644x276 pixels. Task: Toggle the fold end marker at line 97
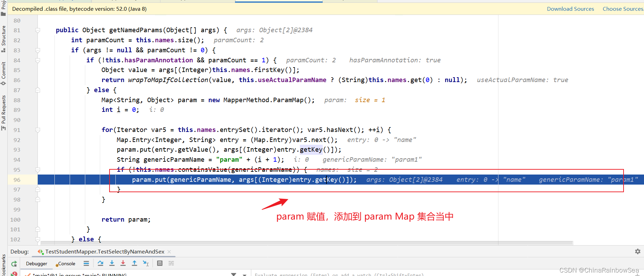(38, 190)
